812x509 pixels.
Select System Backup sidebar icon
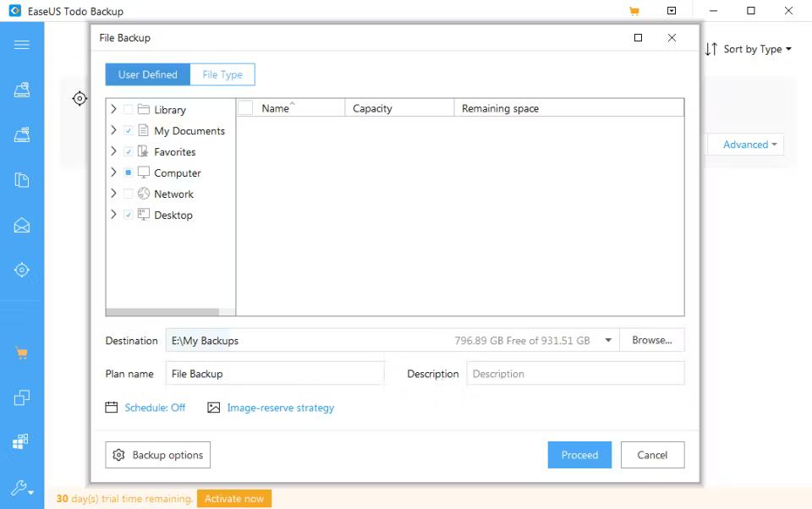coord(22,134)
